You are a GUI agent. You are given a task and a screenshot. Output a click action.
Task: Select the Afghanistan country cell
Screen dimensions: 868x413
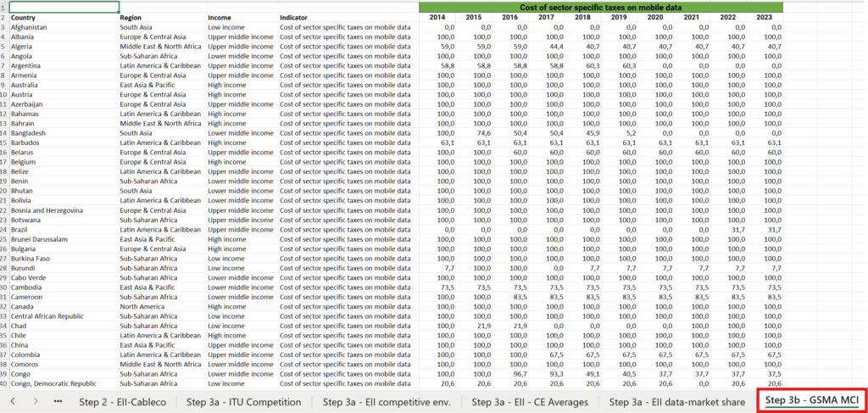tap(64, 27)
